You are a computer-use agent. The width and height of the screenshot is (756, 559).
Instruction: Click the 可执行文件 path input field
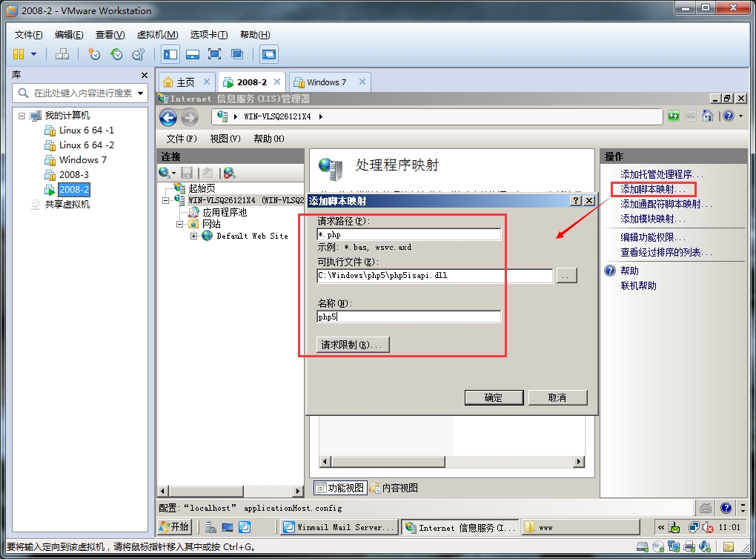[434, 275]
